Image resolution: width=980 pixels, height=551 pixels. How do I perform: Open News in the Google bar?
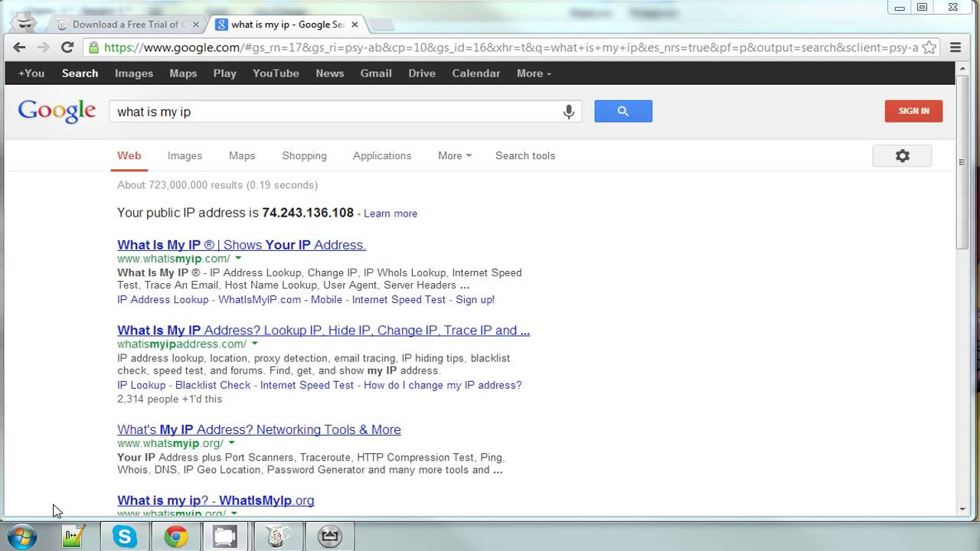[x=330, y=73]
